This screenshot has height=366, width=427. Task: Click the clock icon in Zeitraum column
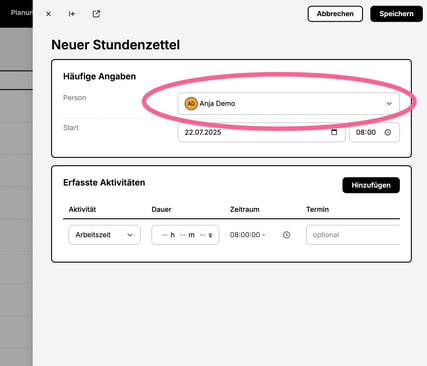286,235
